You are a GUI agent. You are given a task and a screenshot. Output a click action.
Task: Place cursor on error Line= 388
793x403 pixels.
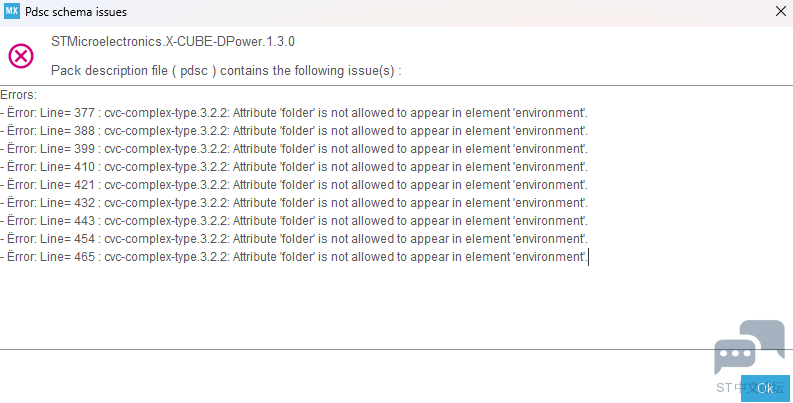pos(294,130)
